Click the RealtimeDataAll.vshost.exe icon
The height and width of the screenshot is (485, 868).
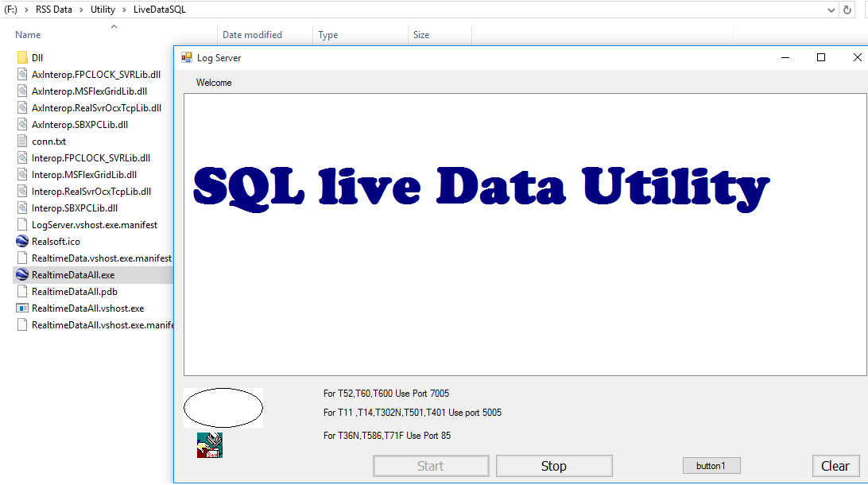pyautogui.click(x=22, y=308)
